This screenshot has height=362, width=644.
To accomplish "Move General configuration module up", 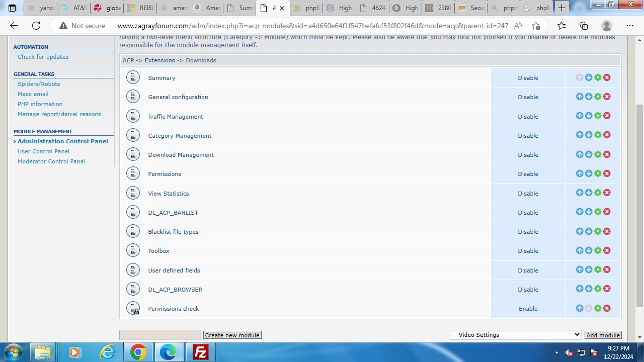I will 580,97.
